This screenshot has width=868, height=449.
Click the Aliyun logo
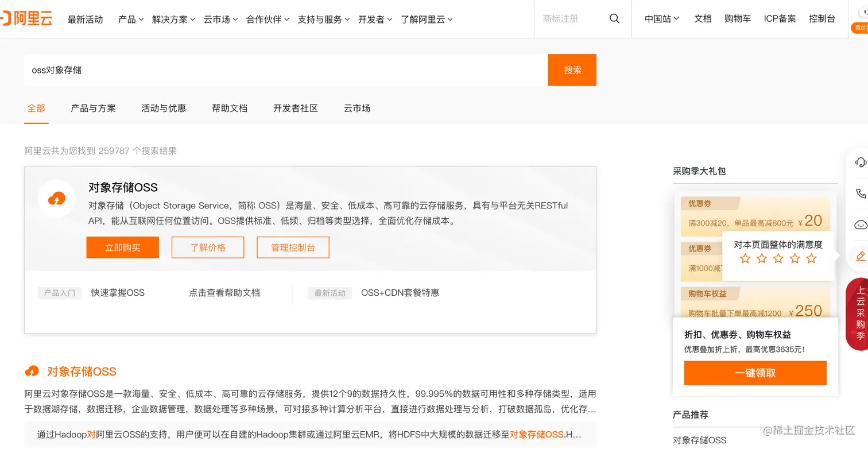tap(26, 19)
